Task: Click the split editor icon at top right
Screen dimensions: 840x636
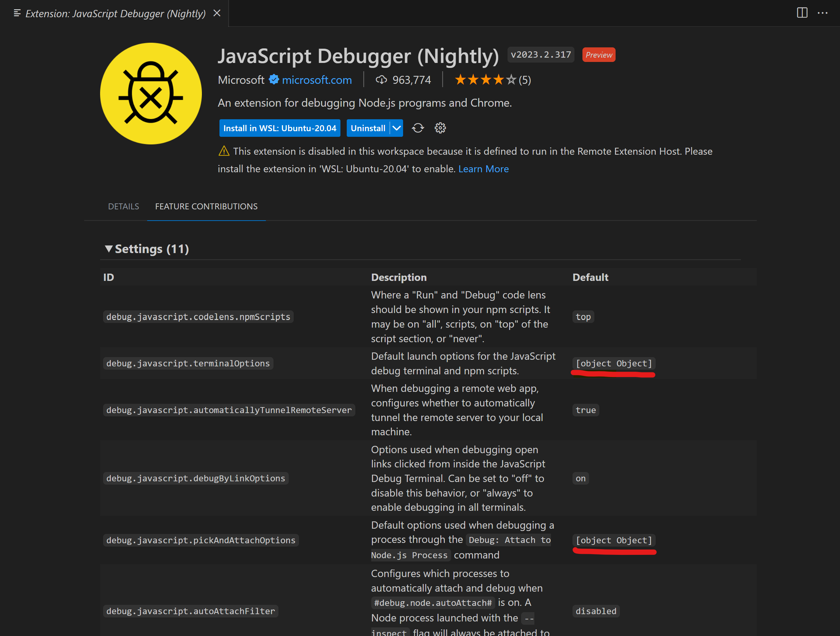Action: coord(802,13)
